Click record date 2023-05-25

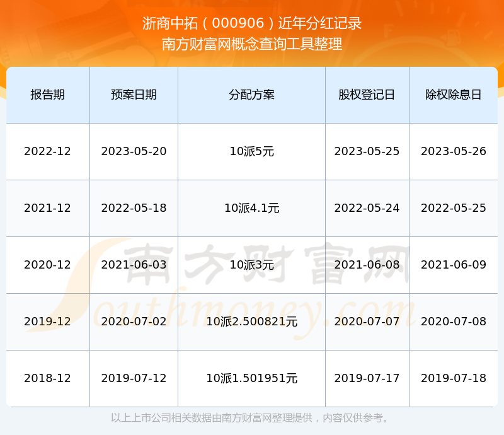pos(367,151)
